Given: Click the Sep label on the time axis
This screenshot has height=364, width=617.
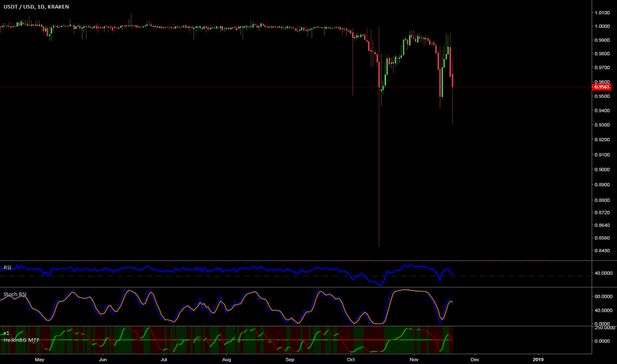Looking at the screenshot, I should (289, 359).
